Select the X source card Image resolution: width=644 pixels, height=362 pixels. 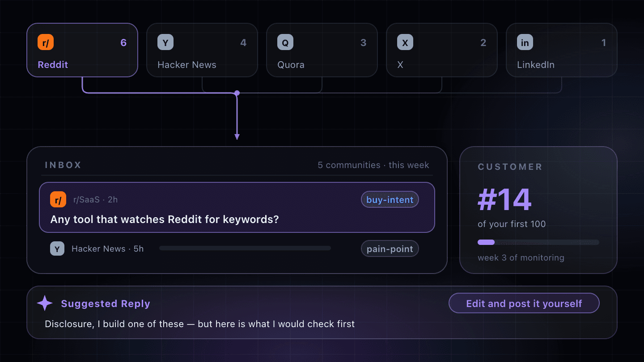(442, 50)
